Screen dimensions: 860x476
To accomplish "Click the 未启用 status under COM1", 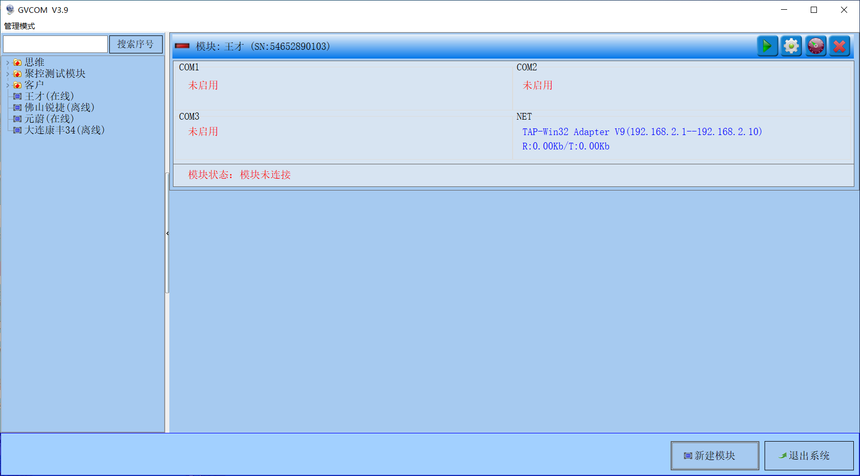I will pyautogui.click(x=203, y=86).
